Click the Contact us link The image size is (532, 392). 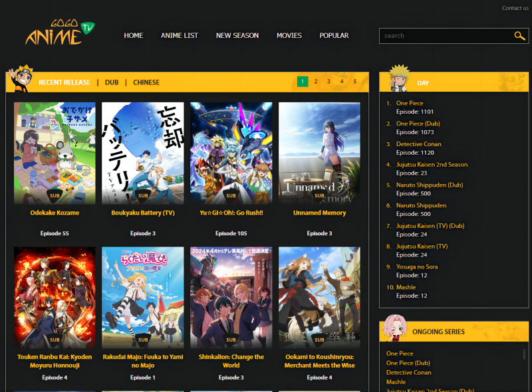(x=515, y=7)
